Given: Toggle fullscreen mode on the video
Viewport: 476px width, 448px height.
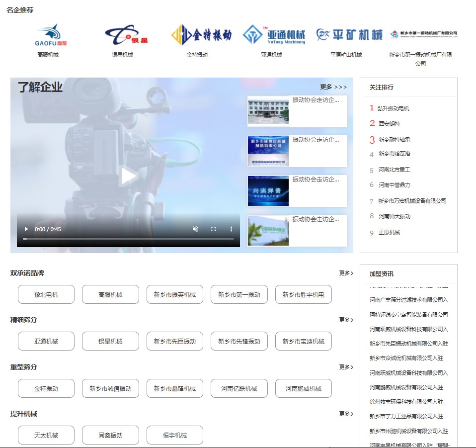Looking at the screenshot, I should point(213,229).
